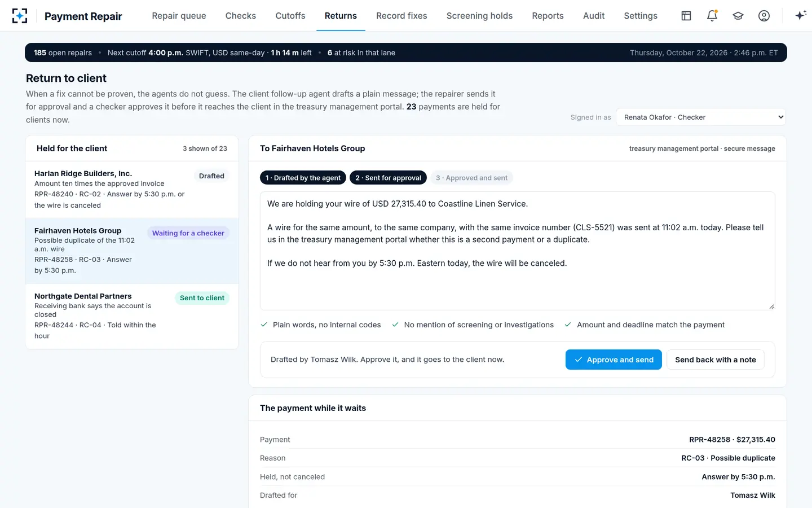Open the graduation cap learning icon
This screenshot has height=508, width=812.
tap(738, 16)
